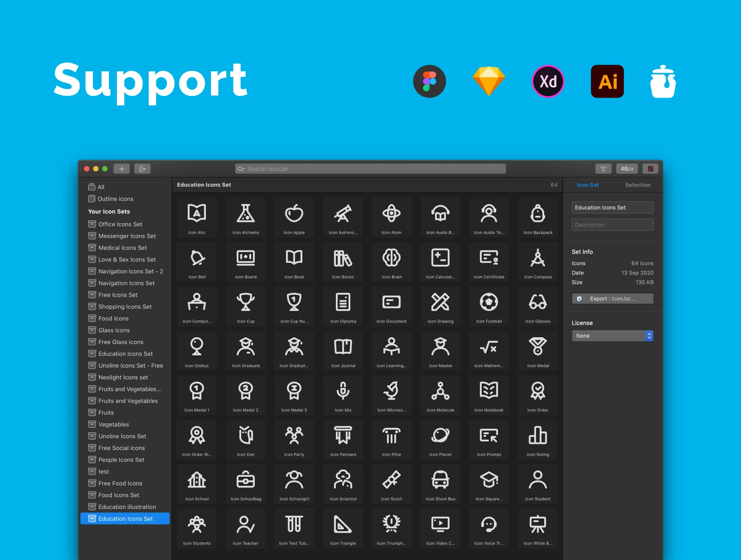Open Office Icons Set
Viewport: 741px width, 560px height.
(x=125, y=224)
